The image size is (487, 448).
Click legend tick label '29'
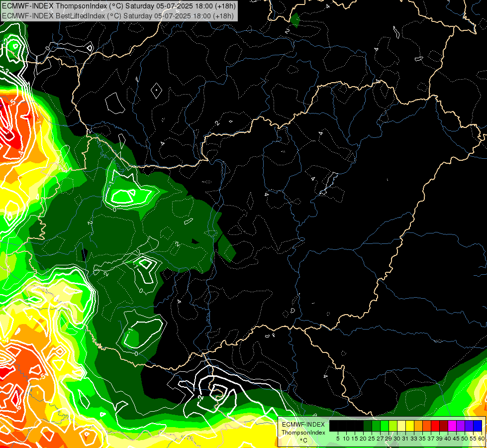(x=389, y=439)
